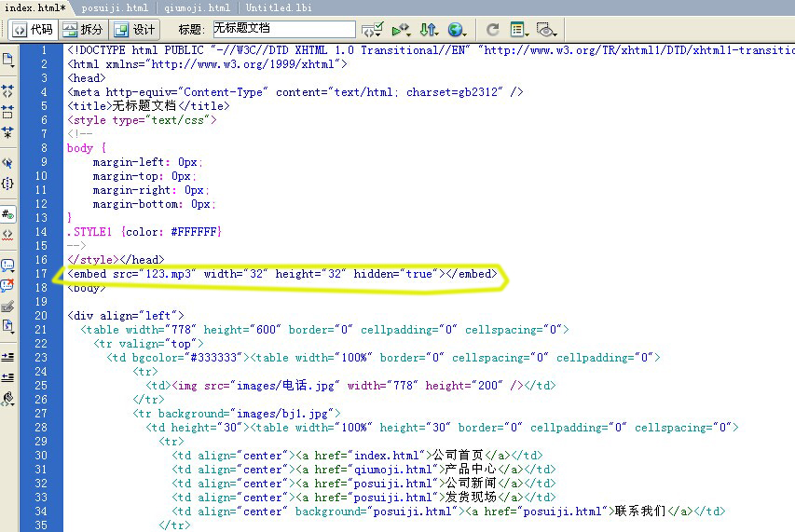Click the </style></head> code line
The image size is (795, 532).
point(116,259)
